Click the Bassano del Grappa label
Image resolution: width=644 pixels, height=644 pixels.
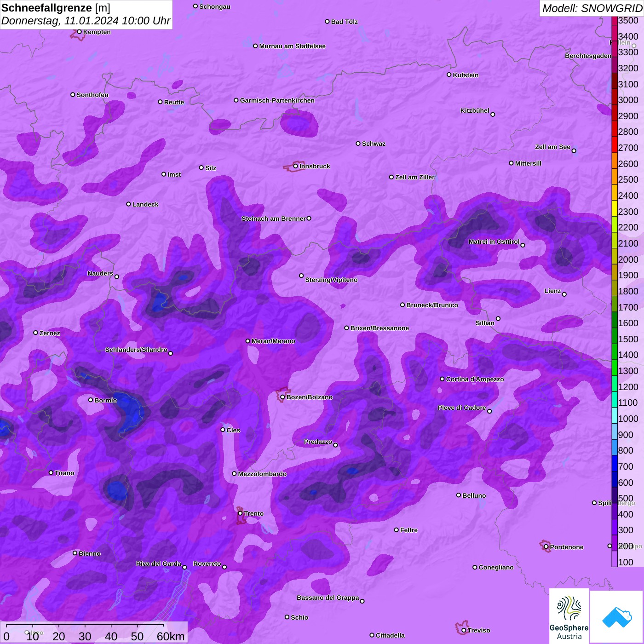(x=328, y=598)
